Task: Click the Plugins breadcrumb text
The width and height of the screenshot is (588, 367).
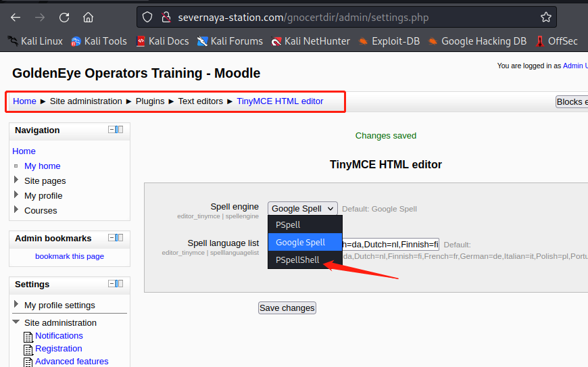Action: click(150, 101)
